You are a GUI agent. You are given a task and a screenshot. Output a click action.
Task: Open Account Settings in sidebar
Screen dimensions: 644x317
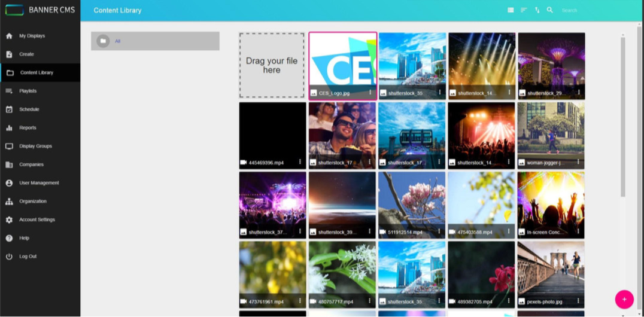tap(40, 220)
